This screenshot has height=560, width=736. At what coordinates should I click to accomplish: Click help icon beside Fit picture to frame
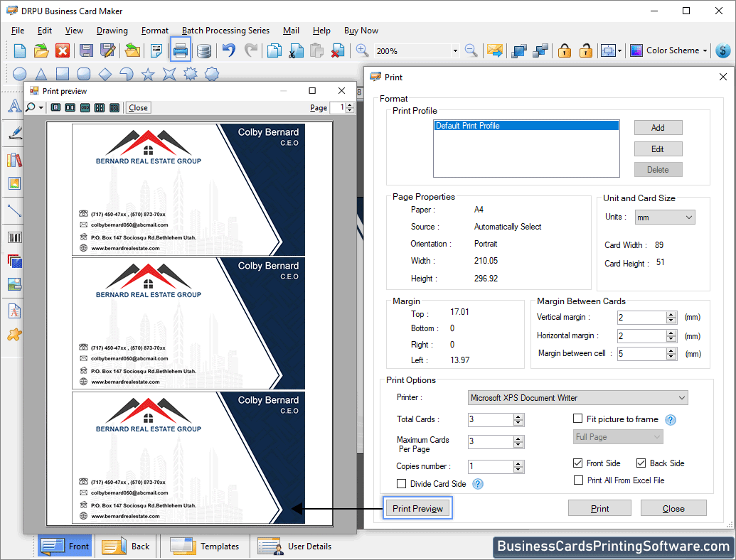coord(671,420)
